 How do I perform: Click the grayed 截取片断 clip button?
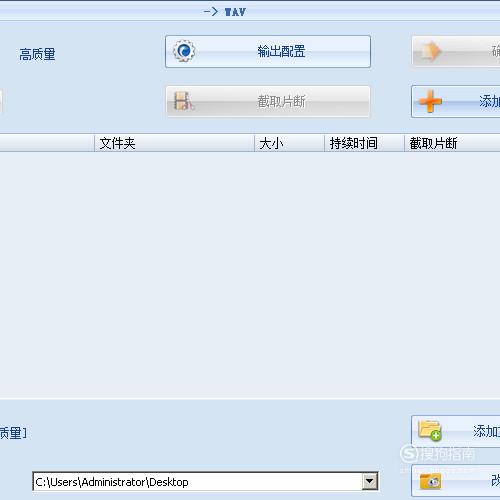268,101
